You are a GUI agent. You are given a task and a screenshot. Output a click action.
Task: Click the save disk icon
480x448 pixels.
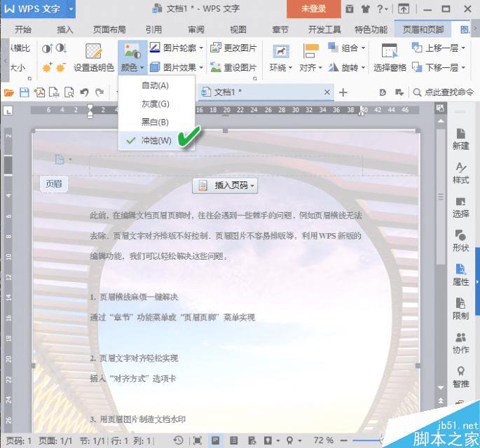[25, 92]
